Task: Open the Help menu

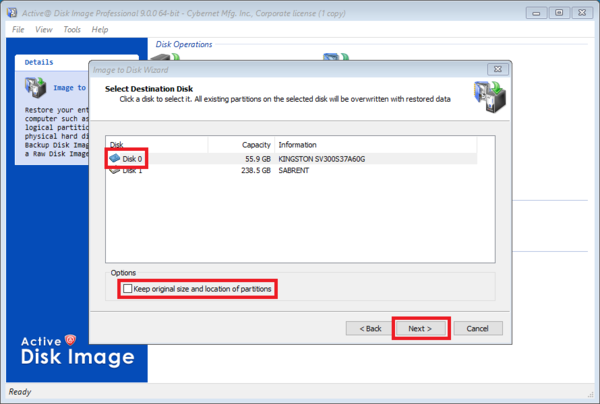Action: point(100,30)
